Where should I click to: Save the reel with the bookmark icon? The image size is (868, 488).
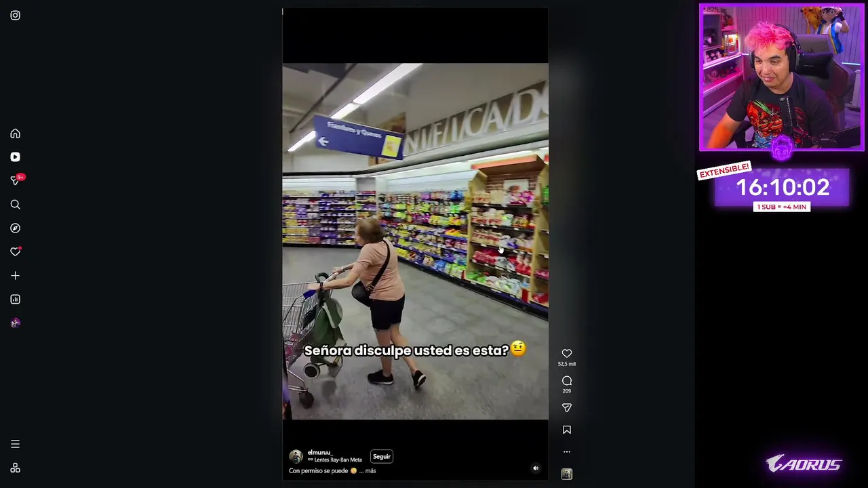[x=567, y=430]
